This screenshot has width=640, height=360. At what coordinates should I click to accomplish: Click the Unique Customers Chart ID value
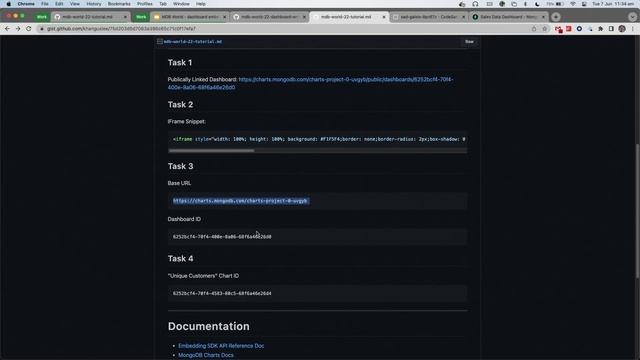tap(222, 293)
